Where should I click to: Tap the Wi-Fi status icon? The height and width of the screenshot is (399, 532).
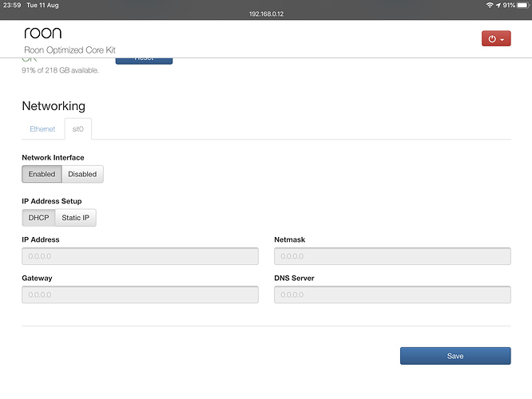click(490, 5)
